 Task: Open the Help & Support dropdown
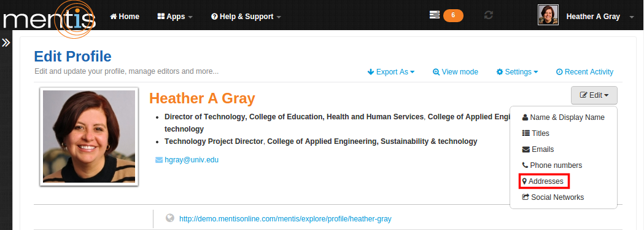tap(246, 17)
